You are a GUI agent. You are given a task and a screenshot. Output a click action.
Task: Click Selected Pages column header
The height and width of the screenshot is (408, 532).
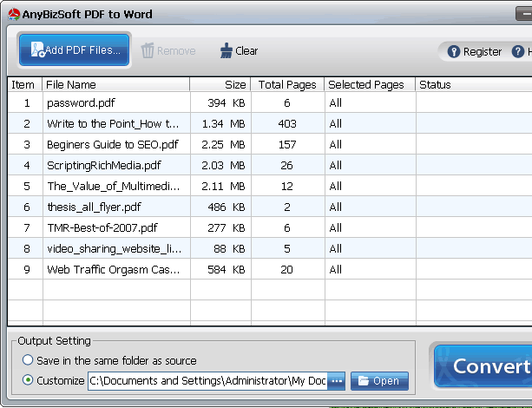point(370,84)
